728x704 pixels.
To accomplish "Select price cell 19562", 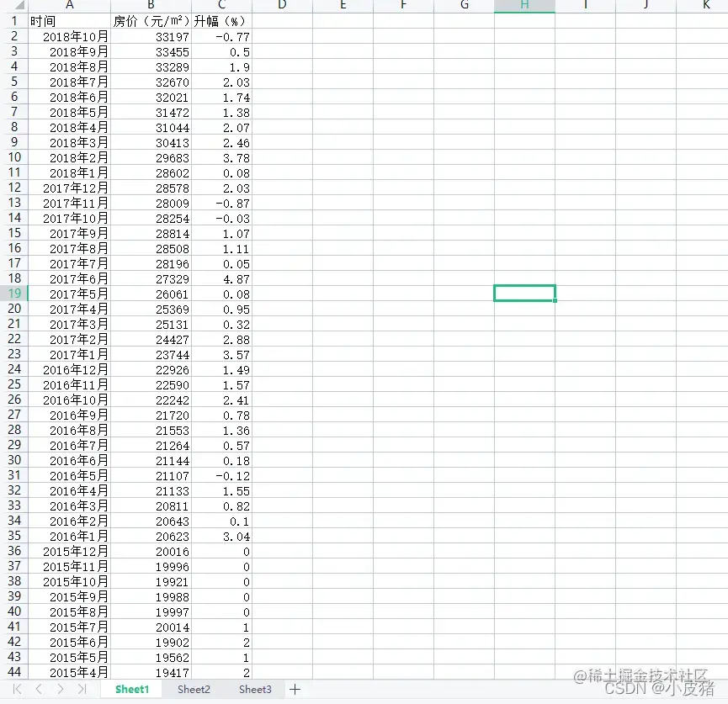I will click(151, 657).
